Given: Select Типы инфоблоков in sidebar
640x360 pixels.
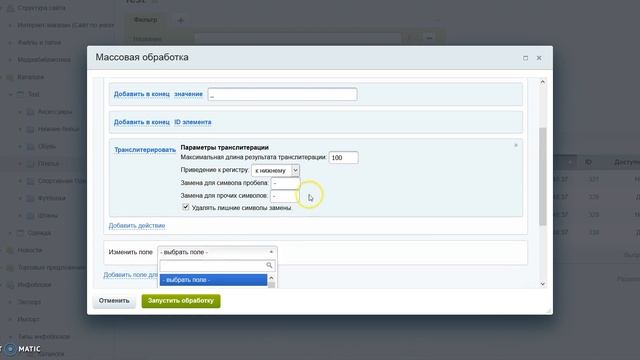Looking at the screenshot, I should [x=44, y=337].
